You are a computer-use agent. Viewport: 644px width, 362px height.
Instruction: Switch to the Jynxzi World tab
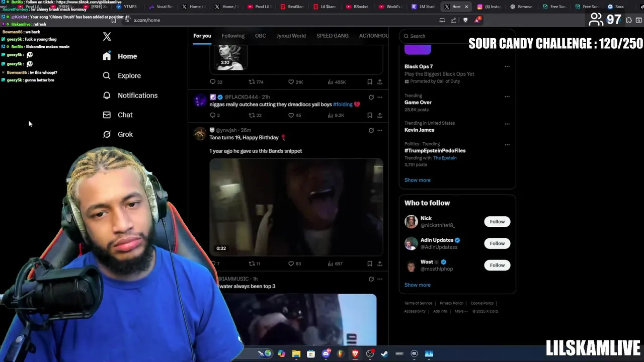coord(291,36)
